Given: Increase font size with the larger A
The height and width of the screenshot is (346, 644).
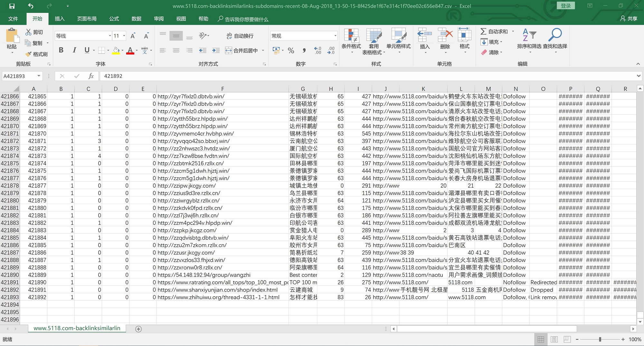Looking at the screenshot, I should pyautogui.click(x=133, y=36).
